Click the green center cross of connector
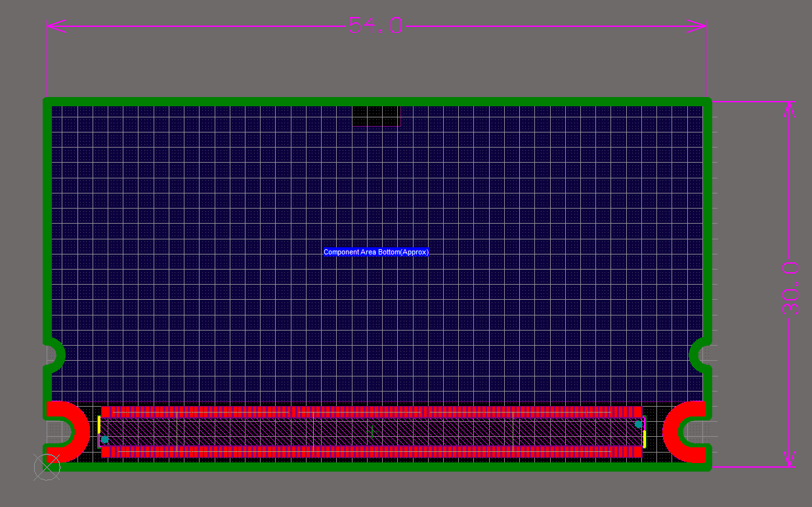This screenshot has width=812, height=507. pyautogui.click(x=372, y=432)
